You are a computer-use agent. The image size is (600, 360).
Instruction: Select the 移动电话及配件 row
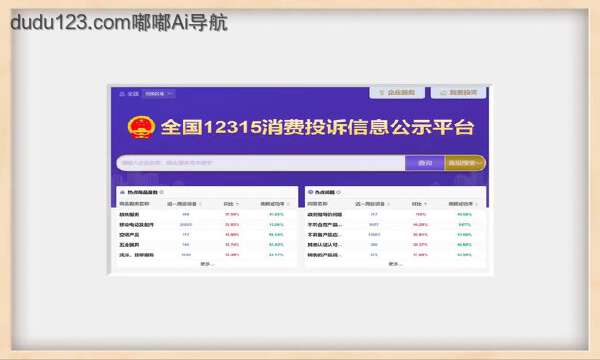point(207,225)
